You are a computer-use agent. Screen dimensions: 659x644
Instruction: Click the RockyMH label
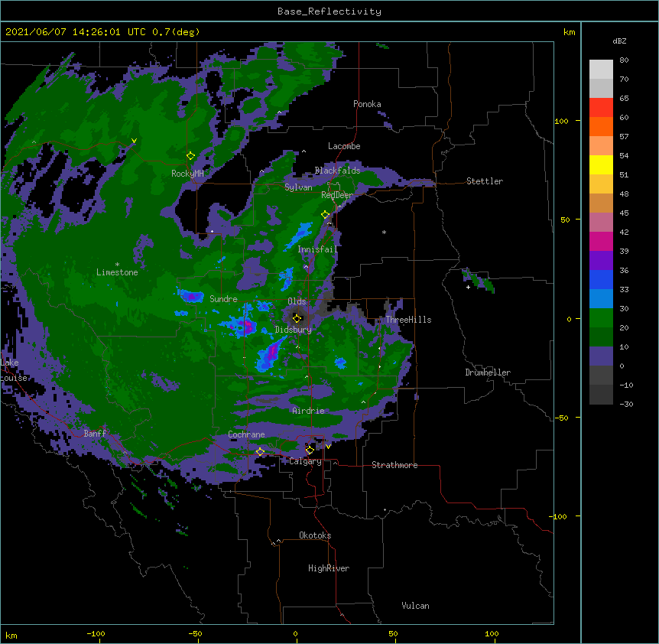pyautogui.click(x=187, y=174)
